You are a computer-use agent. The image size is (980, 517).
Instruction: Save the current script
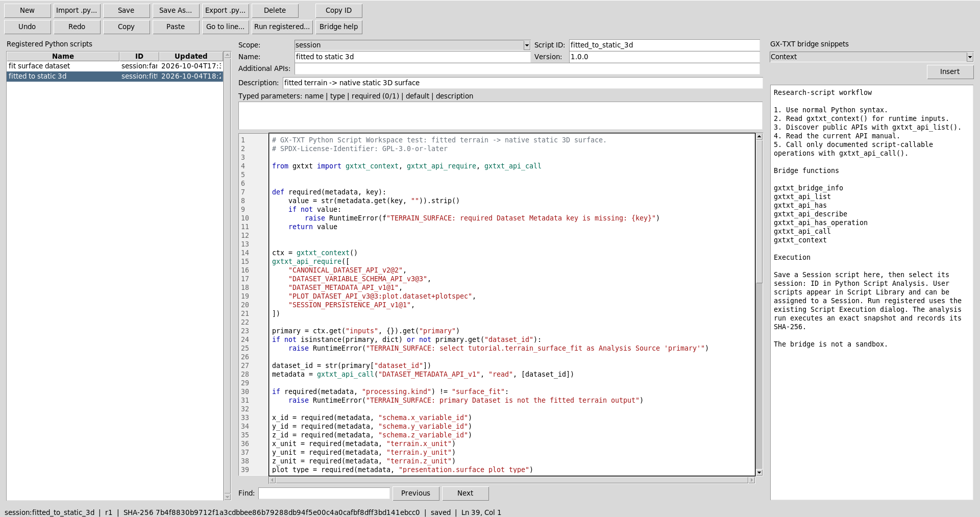126,10
